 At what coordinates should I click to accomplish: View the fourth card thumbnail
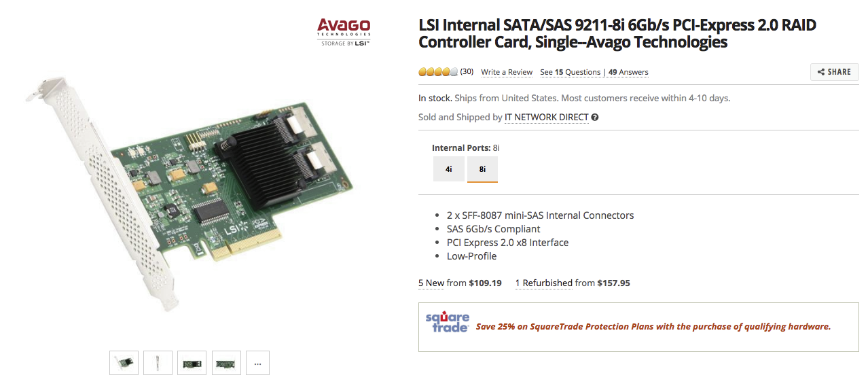click(x=226, y=363)
